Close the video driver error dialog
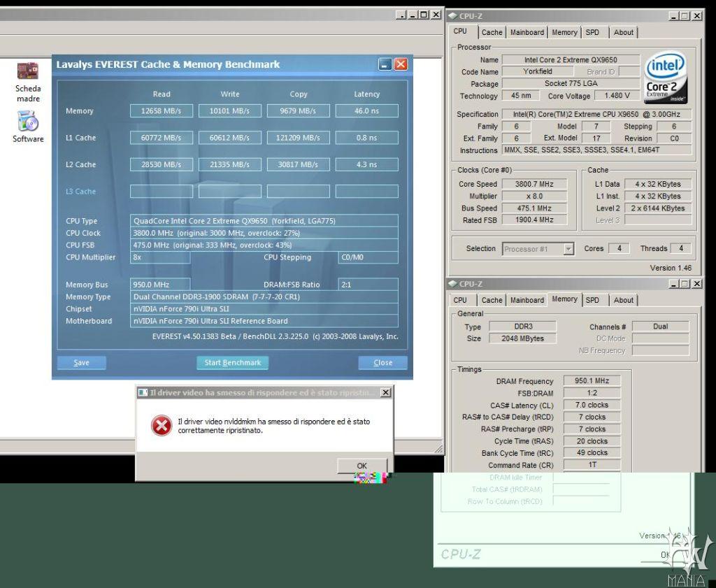The image size is (716, 588). (386, 393)
